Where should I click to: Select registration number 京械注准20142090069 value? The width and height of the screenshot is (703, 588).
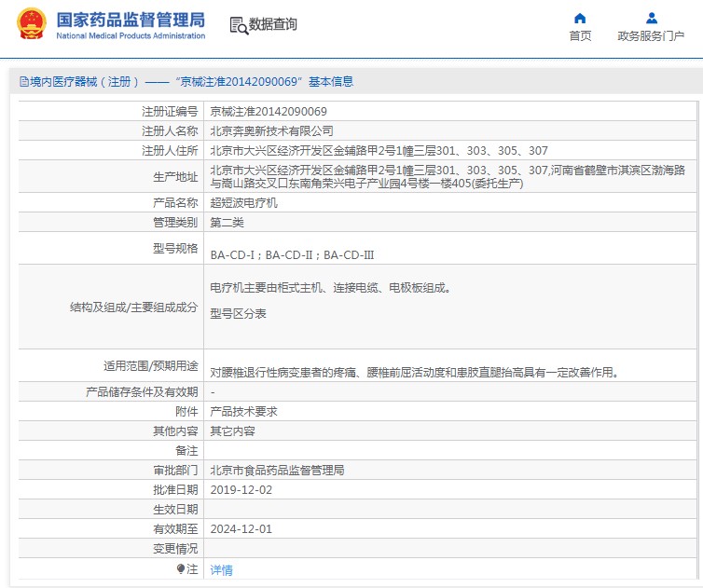pyautogui.click(x=269, y=111)
